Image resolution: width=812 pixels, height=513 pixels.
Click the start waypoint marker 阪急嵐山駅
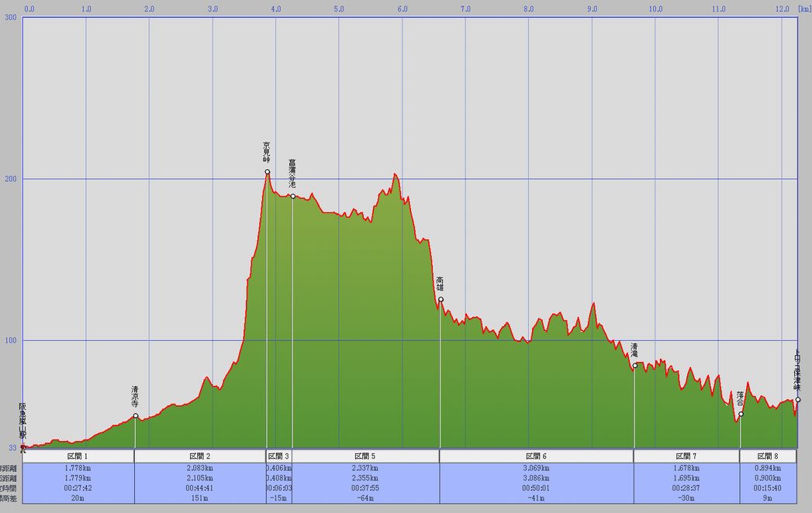coord(23,446)
